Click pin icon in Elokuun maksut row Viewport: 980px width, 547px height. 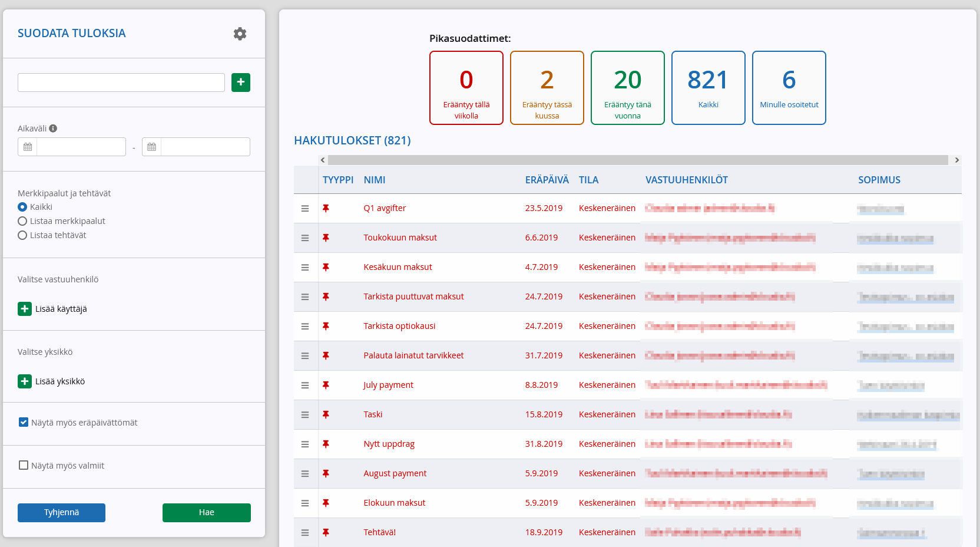[x=326, y=503]
